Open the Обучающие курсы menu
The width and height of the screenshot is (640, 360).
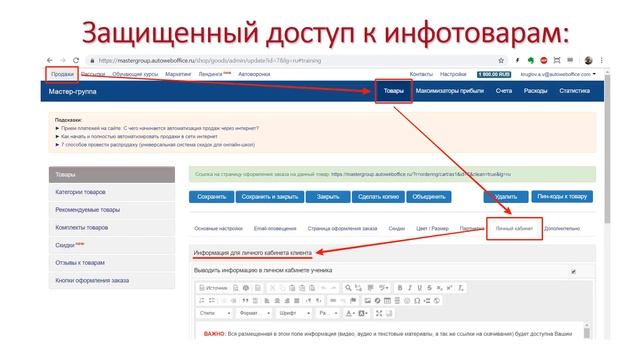tap(135, 74)
